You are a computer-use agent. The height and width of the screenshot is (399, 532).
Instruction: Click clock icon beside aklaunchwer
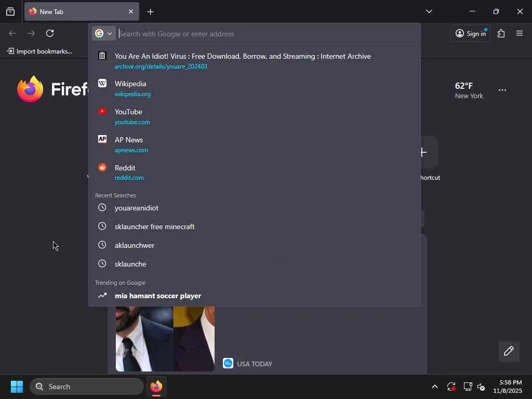(x=102, y=245)
